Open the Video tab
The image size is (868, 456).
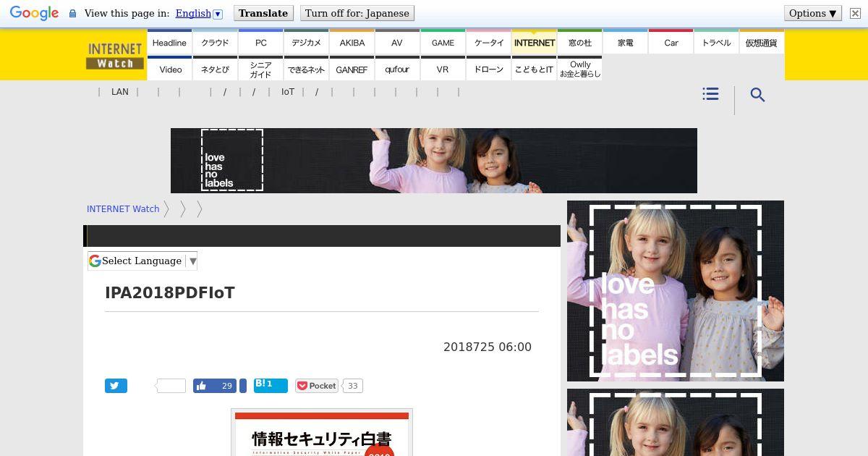click(169, 69)
